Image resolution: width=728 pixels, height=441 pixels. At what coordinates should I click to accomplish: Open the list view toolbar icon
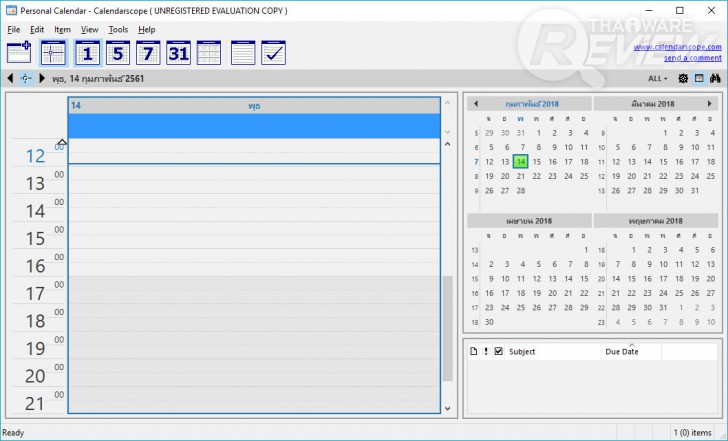243,52
